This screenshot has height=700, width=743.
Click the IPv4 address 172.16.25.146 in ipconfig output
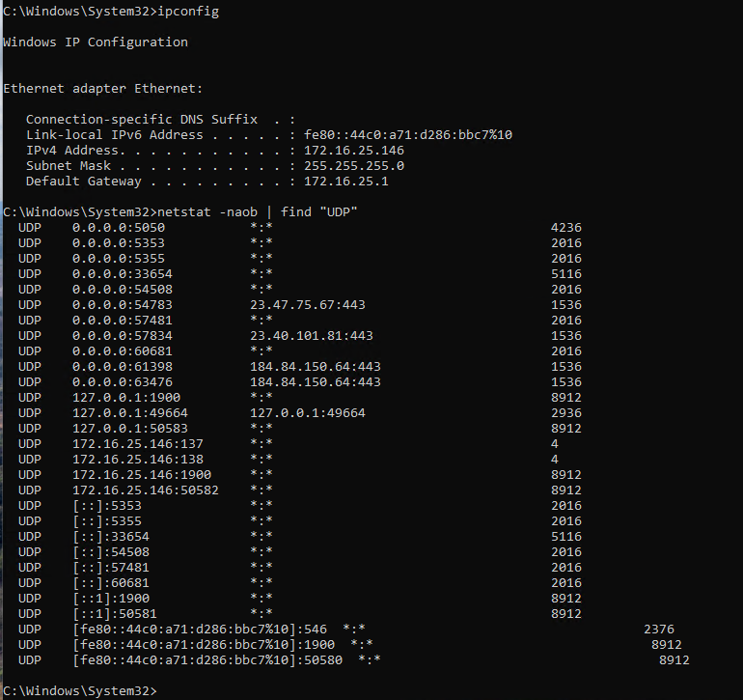353,151
